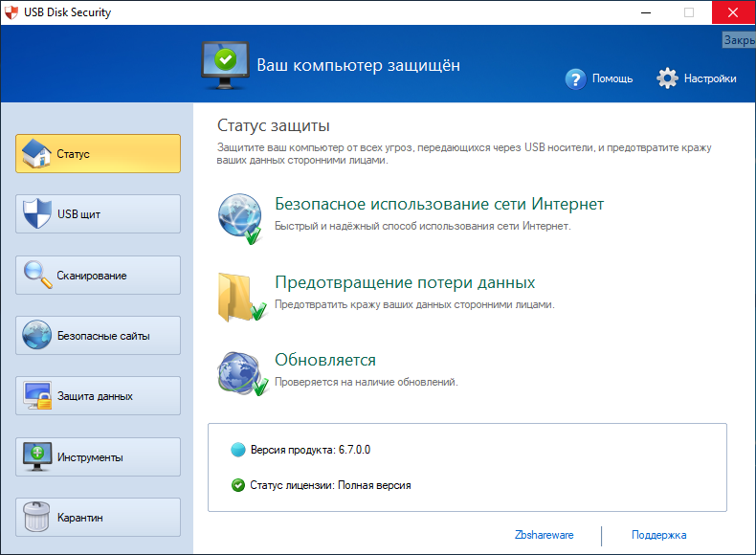Image resolution: width=756 pixels, height=555 pixels.
Task: Open Карантин section
Action: coord(98,518)
